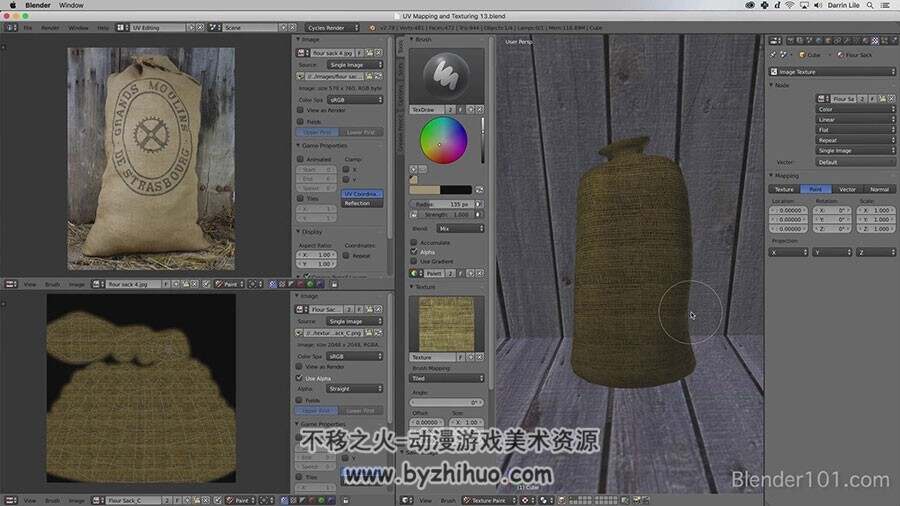Viewport: 900px width, 506px height.
Task: Open the File menu in the Blender header
Action: pos(28,28)
